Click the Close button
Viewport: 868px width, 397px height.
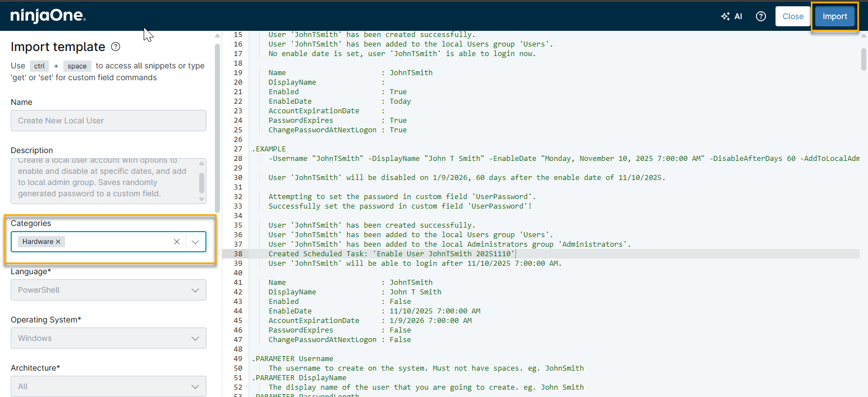pos(793,16)
